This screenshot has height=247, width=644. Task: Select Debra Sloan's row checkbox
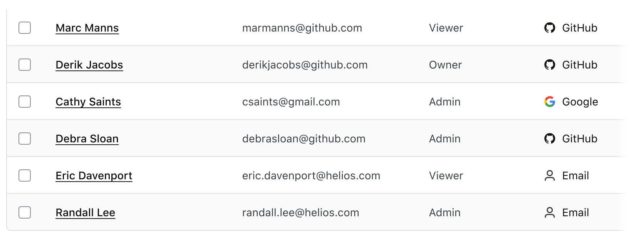[x=25, y=139]
